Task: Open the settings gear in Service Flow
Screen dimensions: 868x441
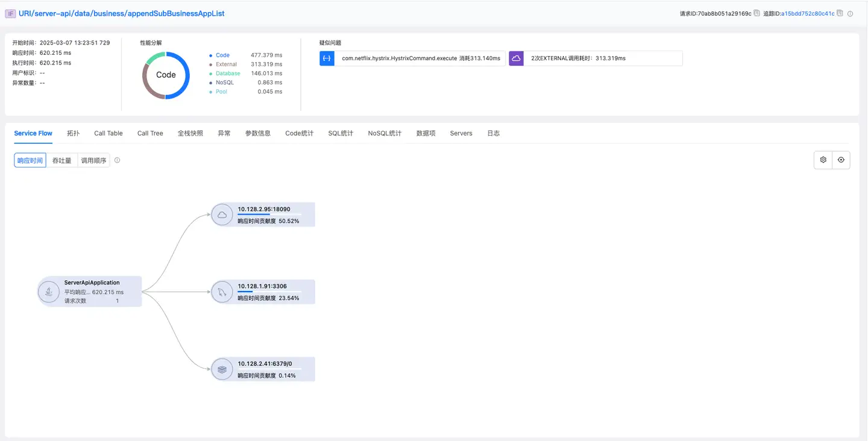Action: pos(823,160)
